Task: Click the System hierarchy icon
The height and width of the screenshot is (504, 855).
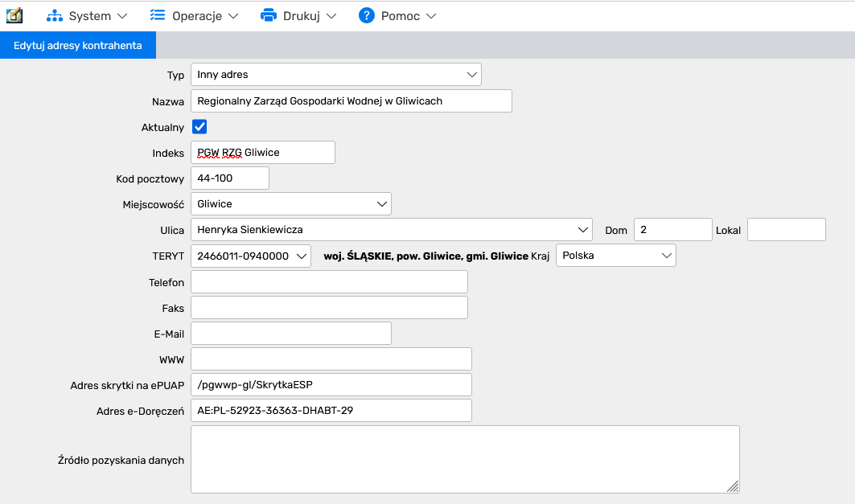Action: pos(55,16)
